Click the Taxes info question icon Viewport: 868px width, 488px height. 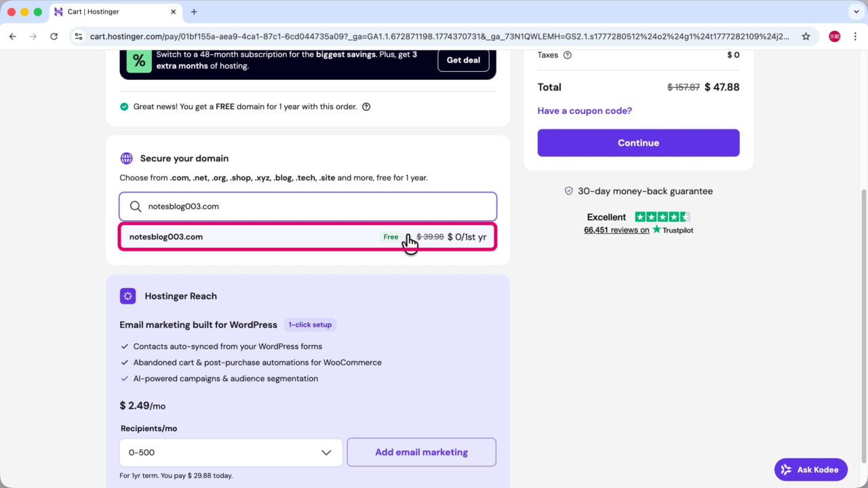click(x=568, y=56)
